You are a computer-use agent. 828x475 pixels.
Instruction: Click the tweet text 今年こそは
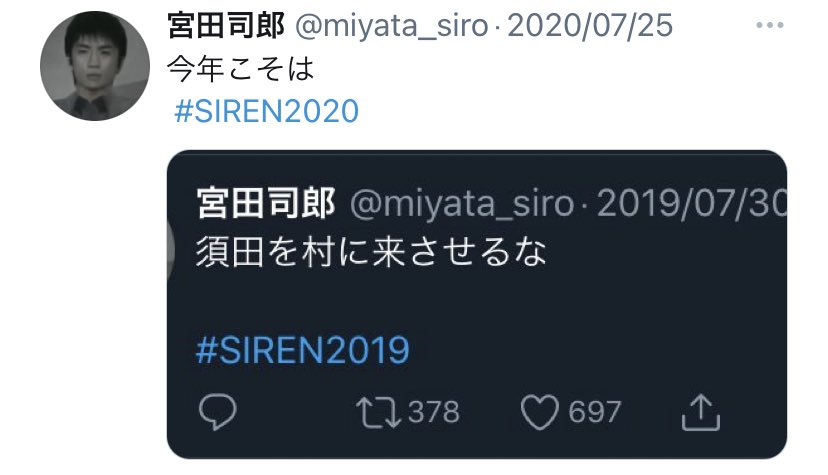[241, 69]
